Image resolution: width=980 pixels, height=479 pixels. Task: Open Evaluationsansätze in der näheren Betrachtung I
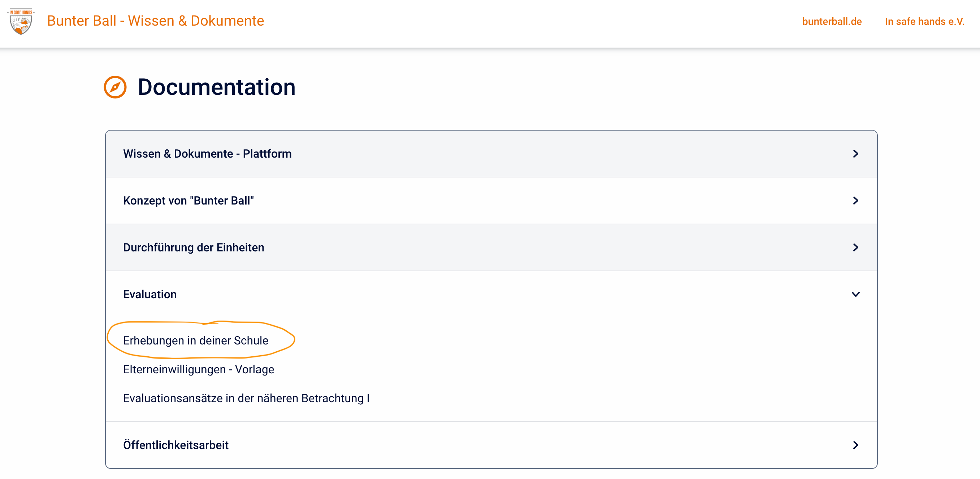[246, 398]
